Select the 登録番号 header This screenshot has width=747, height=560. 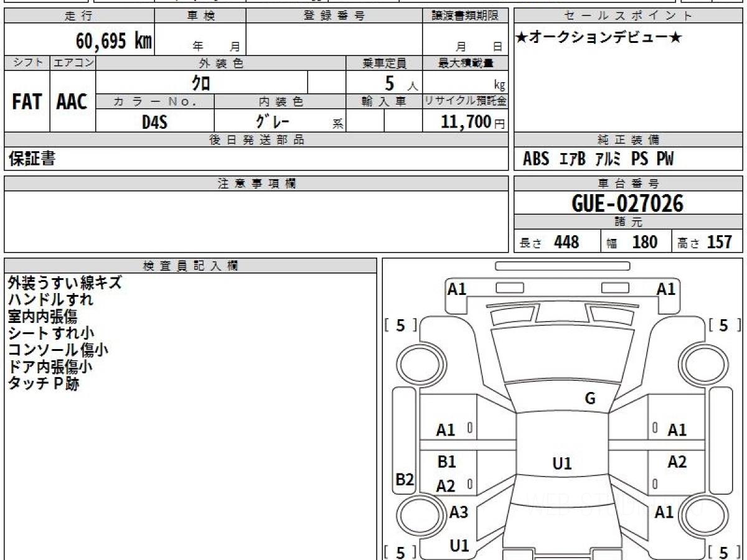pos(334,16)
